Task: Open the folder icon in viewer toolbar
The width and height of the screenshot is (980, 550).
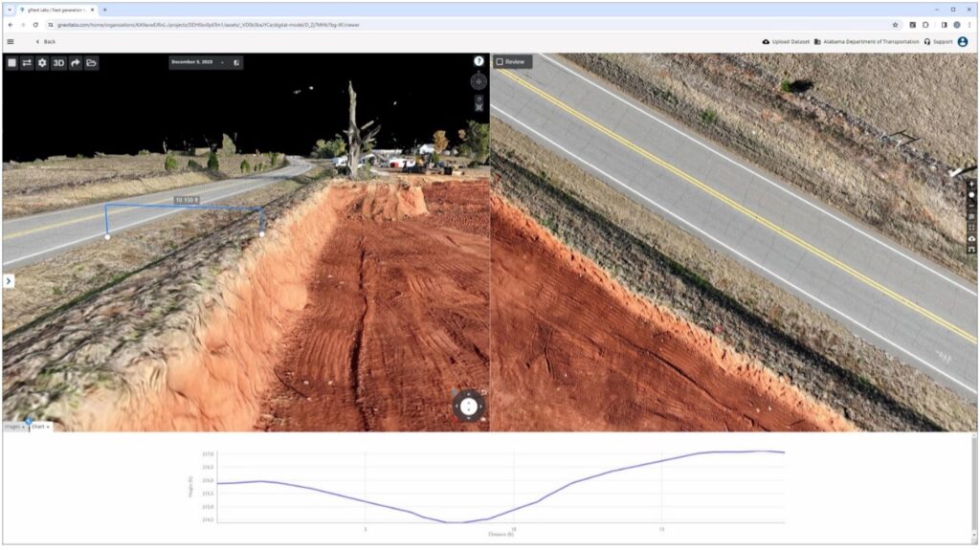Action: tap(91, 62)
